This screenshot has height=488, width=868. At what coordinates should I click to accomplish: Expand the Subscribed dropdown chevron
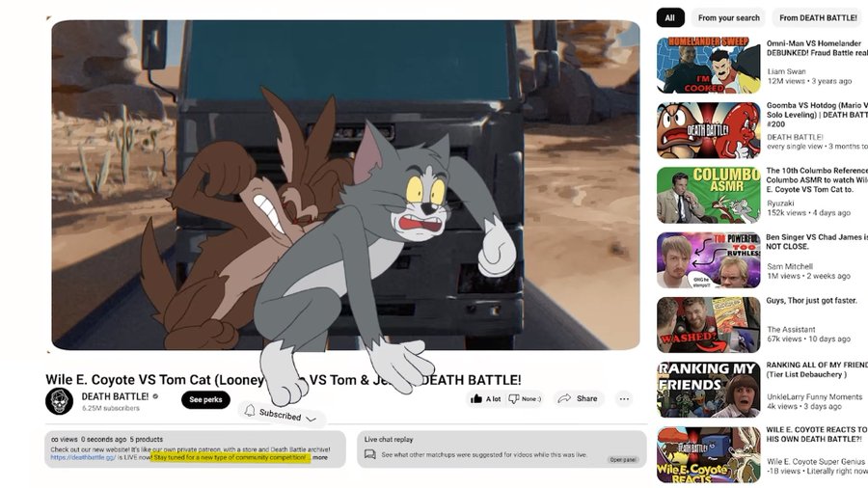pos(312,419)
